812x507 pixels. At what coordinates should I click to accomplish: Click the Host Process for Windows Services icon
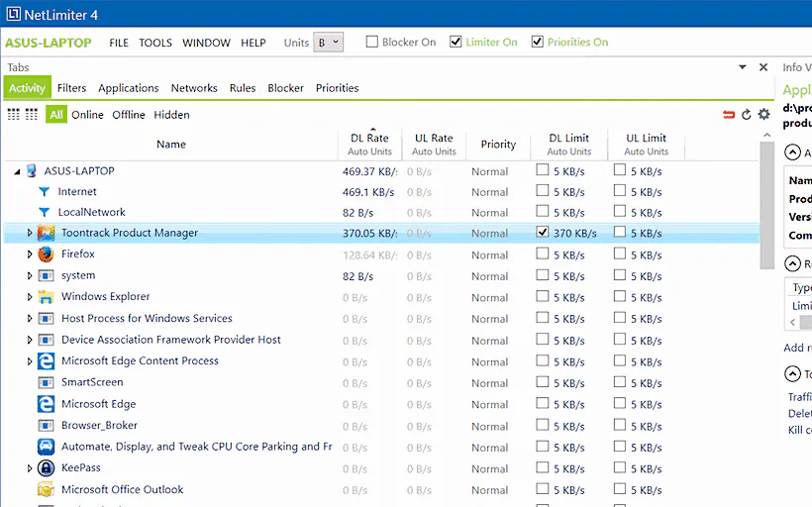[x=47, y=318]
